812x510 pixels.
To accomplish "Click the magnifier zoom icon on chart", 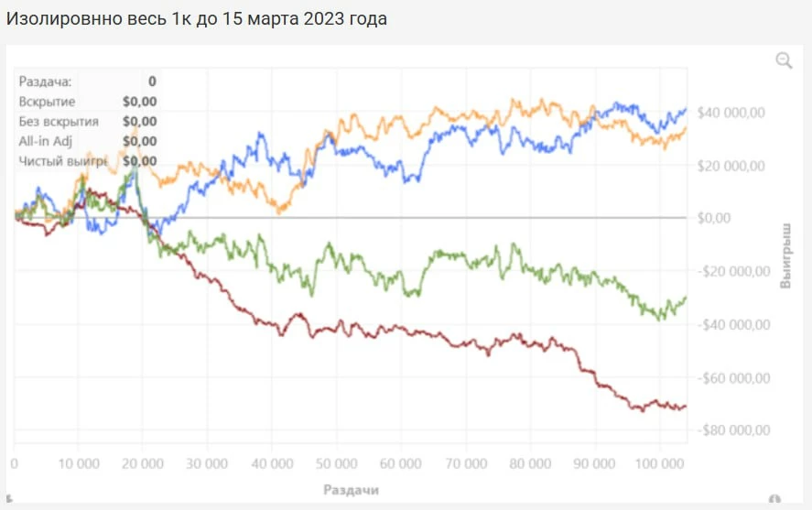I will pos(784,60).
